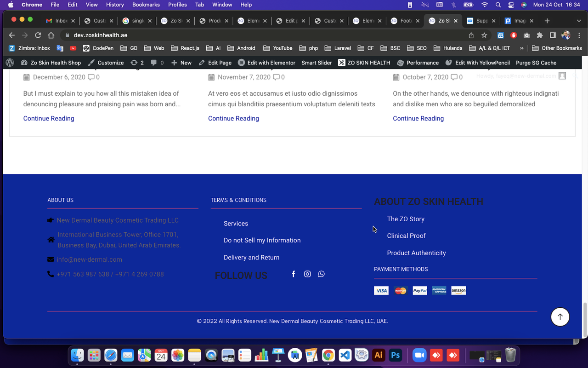Click Edit With YellowPencil in admin bar

pyautogui.click(x=478, y=63)
